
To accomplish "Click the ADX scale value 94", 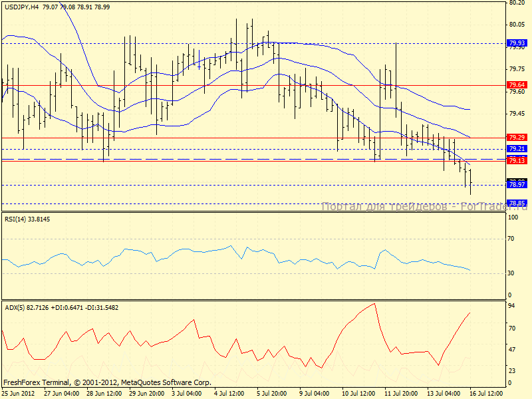I will point(513,307).
